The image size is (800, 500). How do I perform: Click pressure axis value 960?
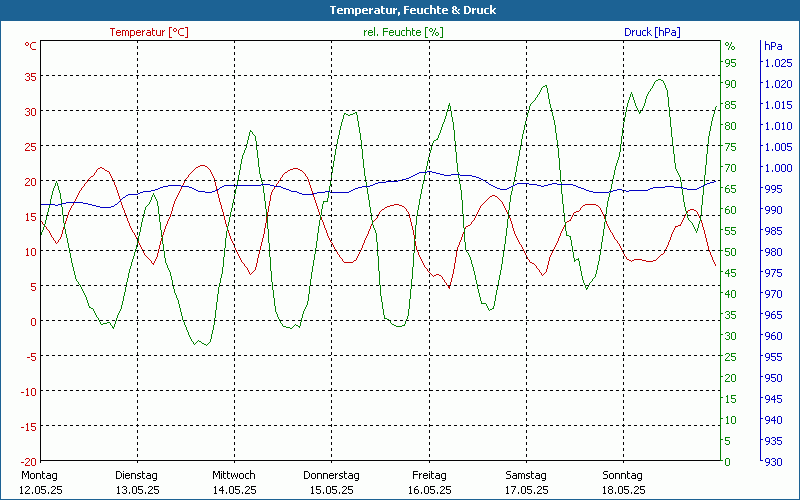tap(773, 336)
